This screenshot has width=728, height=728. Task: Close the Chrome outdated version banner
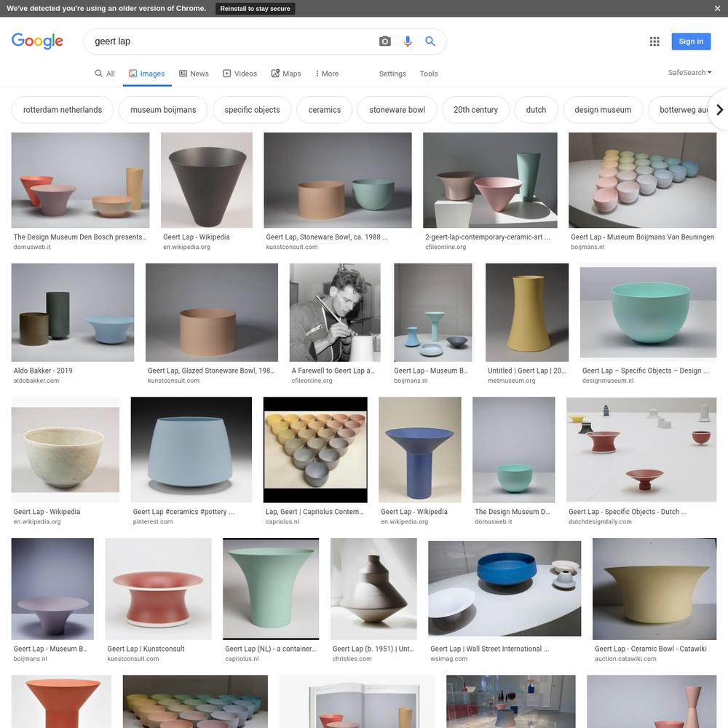click(x=717, y=8)
